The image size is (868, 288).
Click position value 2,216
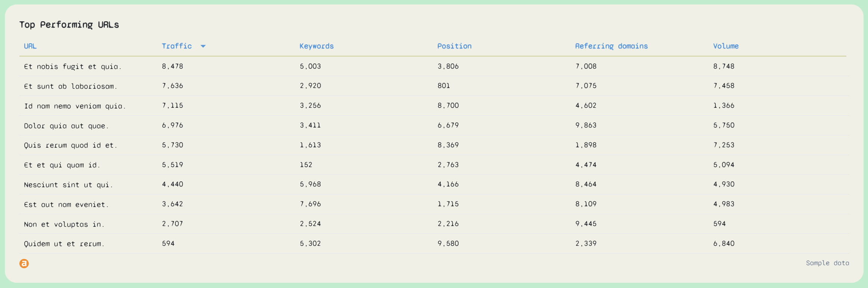(448, 224)
